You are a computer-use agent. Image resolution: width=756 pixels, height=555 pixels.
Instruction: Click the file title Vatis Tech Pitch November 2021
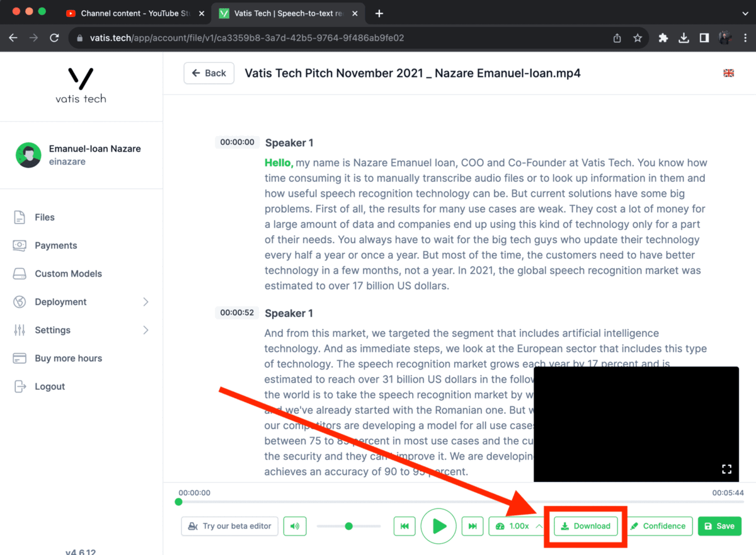point(413,73)
